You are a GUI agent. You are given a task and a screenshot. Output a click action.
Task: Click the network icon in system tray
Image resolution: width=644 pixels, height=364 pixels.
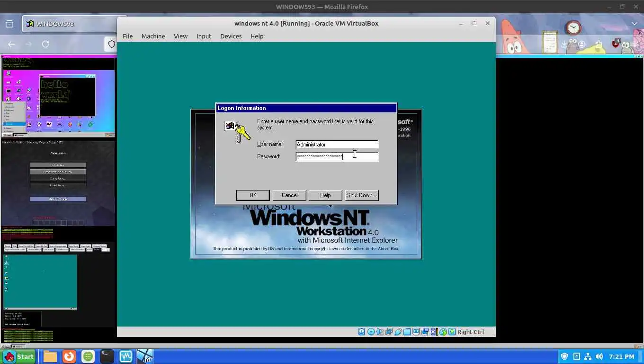tap(588, 356)
